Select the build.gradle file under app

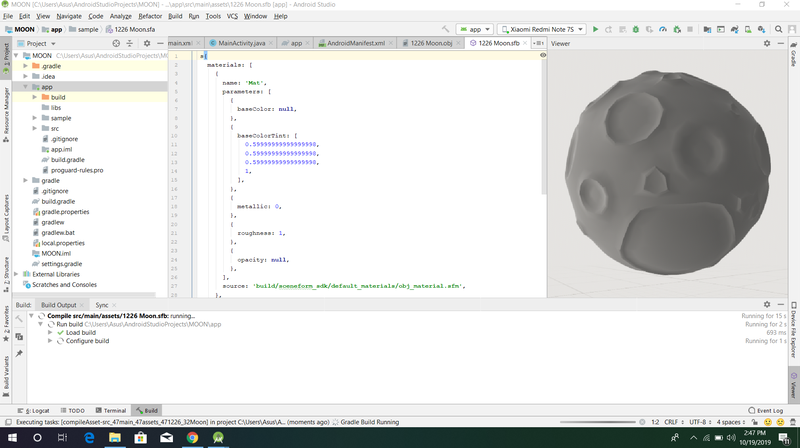(x=68, y=160)
